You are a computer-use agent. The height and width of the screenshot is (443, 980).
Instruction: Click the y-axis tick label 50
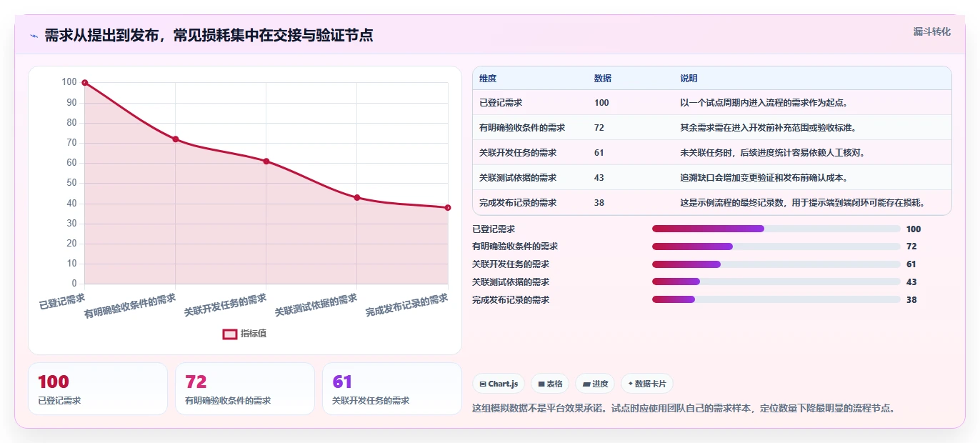pos(70,183)
